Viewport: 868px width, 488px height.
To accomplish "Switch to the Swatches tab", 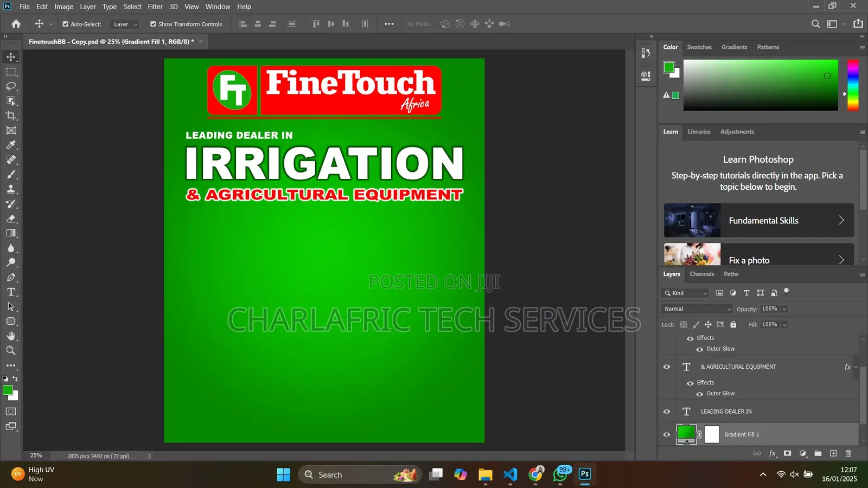I will coord(699,47).
